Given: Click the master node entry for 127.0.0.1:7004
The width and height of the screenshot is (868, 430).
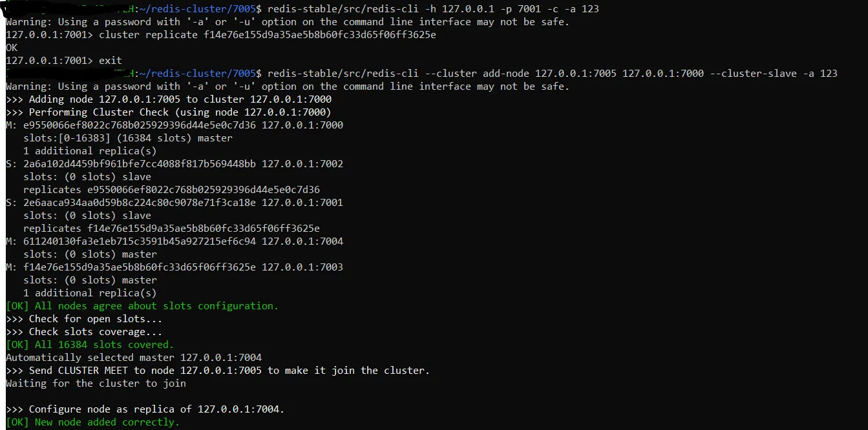Looking at the screenshot, I should [175, 241].
